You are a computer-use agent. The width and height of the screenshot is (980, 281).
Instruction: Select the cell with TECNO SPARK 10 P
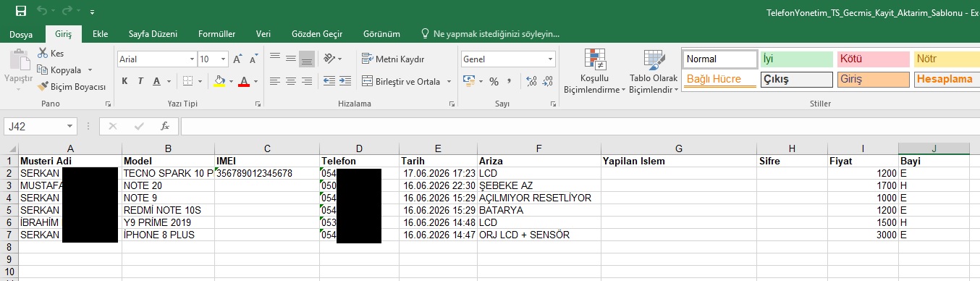click(168, 174)
